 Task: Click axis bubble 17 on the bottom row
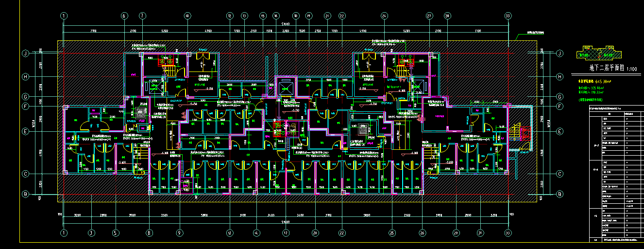point(286,233)
